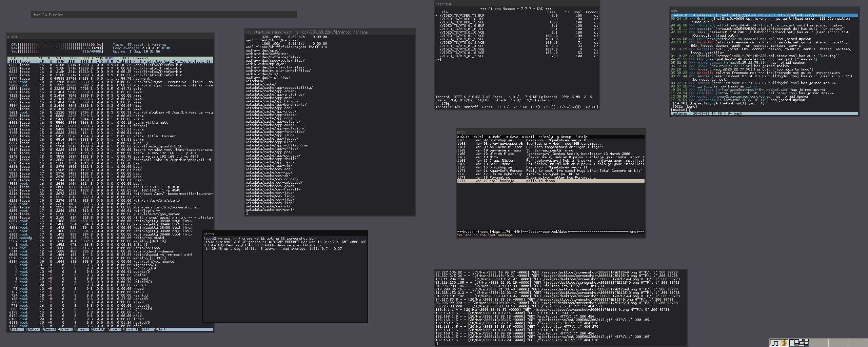This screenshot has height=347, width=868.
Task: Open mutt message 1162 Discshop Nyhetsbrev vecka 10
Action: point(551,140)
